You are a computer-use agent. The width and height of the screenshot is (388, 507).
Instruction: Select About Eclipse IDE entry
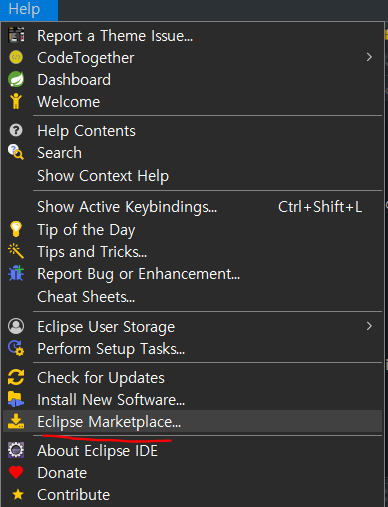(x=192, y=450)
